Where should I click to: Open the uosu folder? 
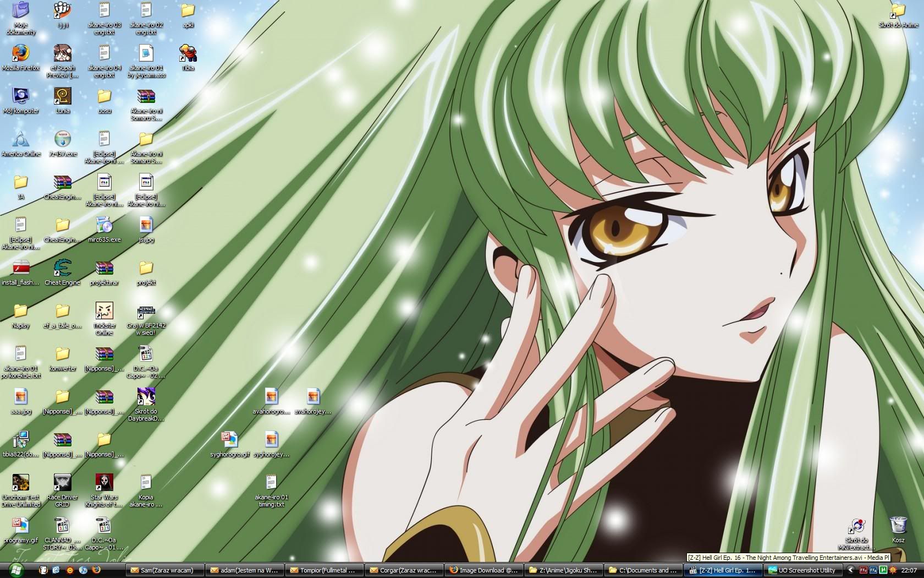point(104,101)
